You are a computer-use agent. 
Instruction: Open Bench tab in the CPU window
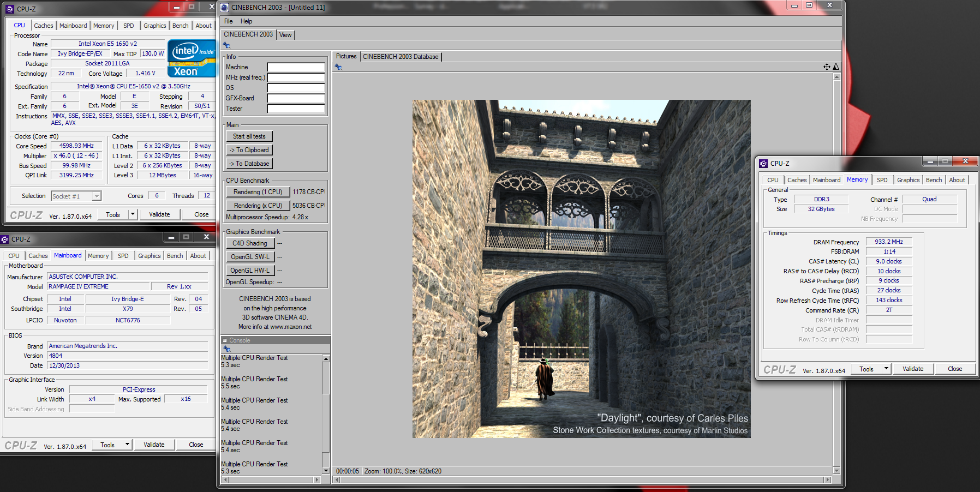point(180,26)
